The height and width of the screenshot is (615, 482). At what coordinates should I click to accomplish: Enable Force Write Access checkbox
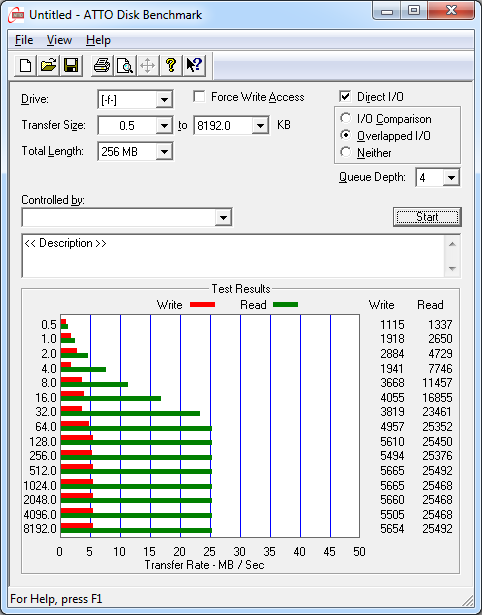click(199, 96)
